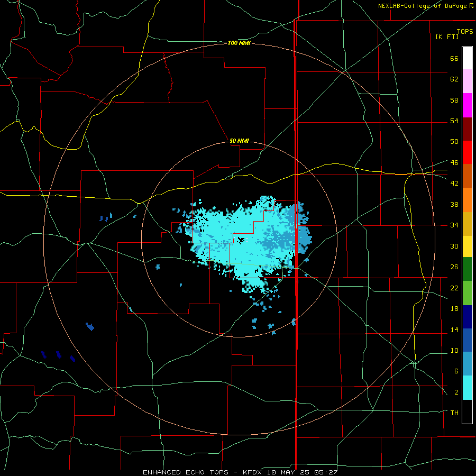Click the '54' legend value
Screen dimensions: 476x476
[454, 121]
